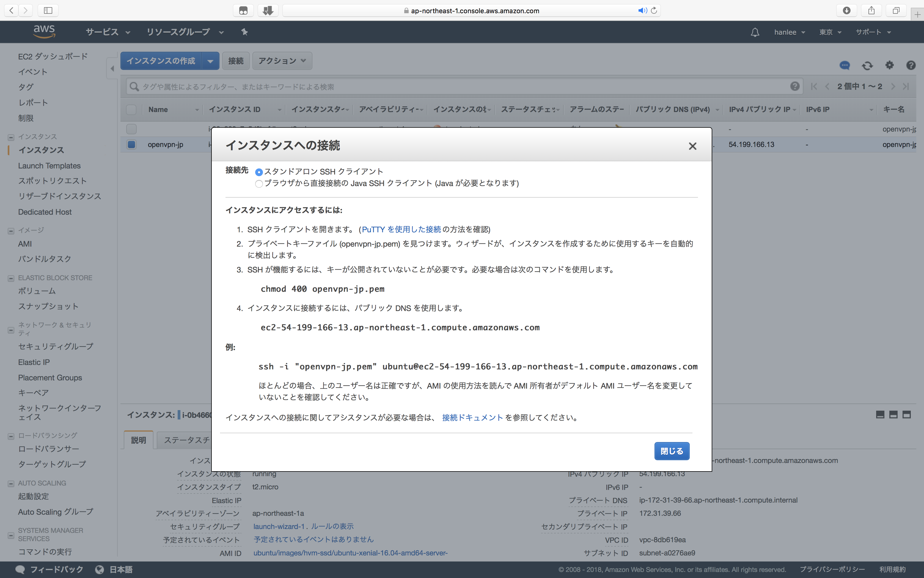Select standalone SSH client radio button
The image size is (924, 578).
point(259,172)
